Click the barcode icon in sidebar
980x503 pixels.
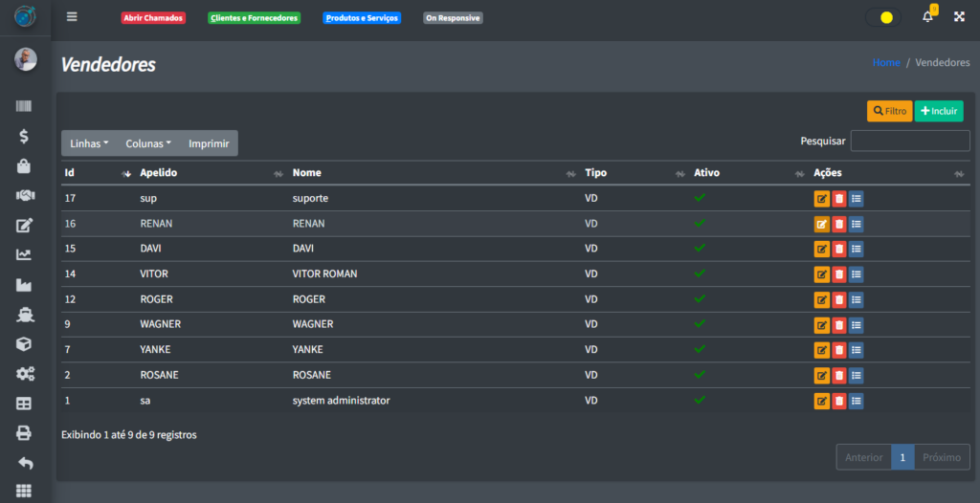[25, 107]
